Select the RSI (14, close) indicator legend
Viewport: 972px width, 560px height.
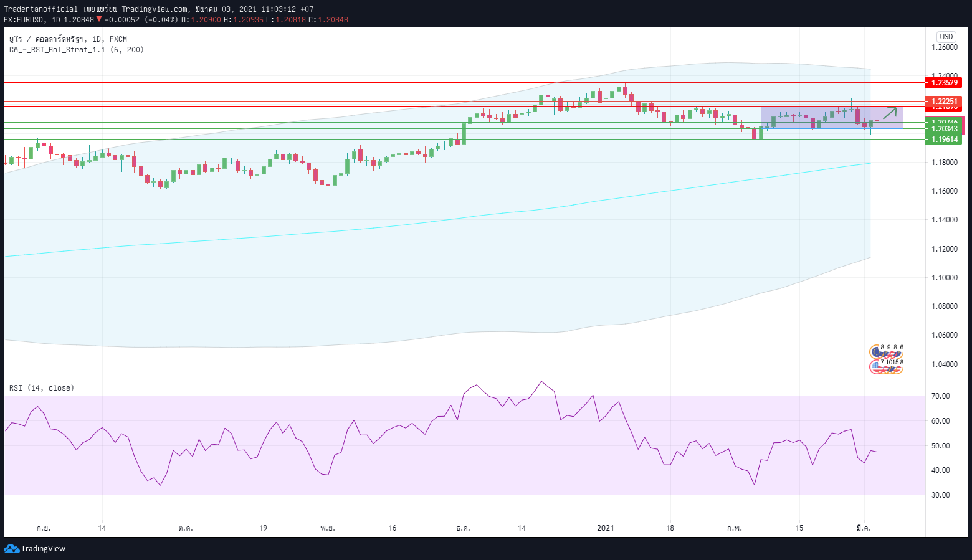(42, 388)
